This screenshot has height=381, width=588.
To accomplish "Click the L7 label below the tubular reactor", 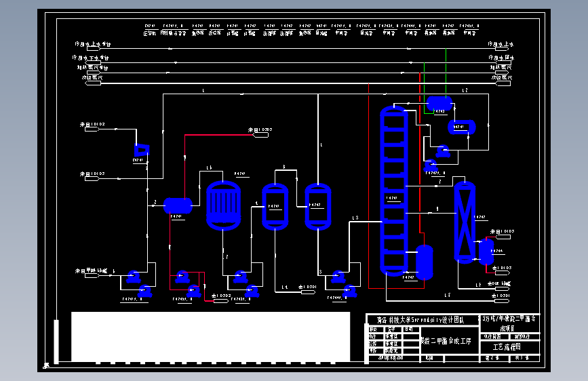I will [x=225, y=257].
